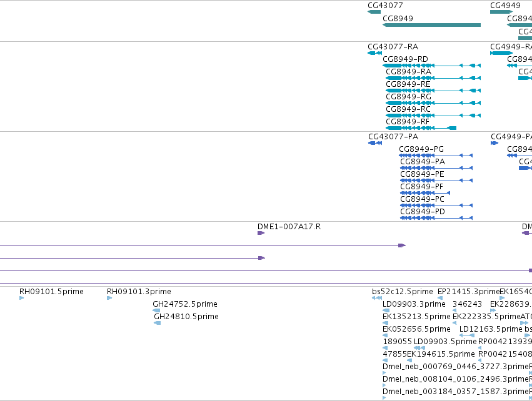Select the LD12163.5prime EST glyph
The width and height of the screenshot is (532, 401).
point(467,335)
